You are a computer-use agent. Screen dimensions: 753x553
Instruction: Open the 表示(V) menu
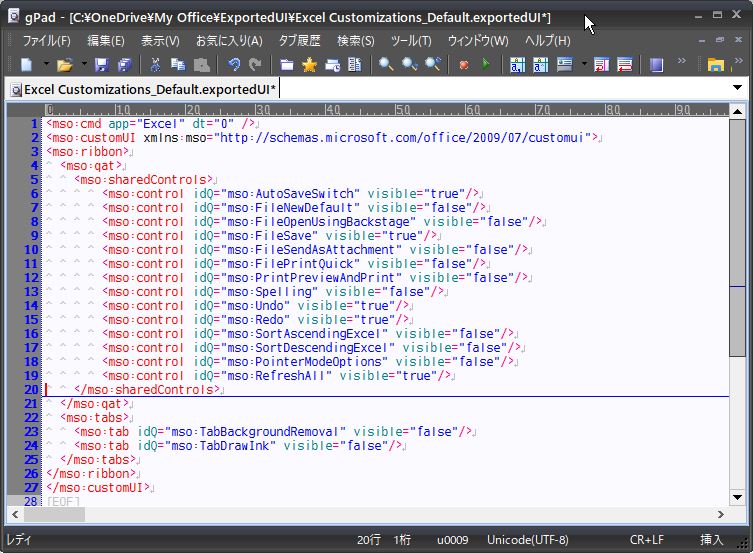pyautogui.click(x=160, y=40)
